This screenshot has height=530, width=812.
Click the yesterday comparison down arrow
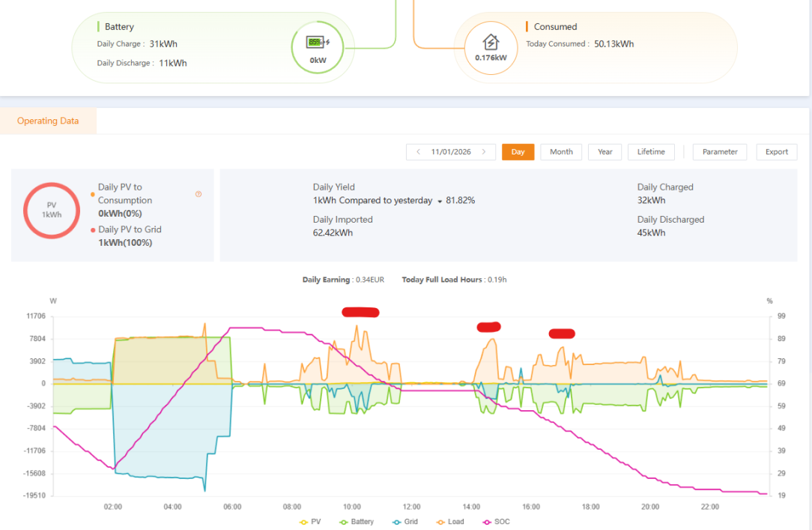(x=440, y=201)
